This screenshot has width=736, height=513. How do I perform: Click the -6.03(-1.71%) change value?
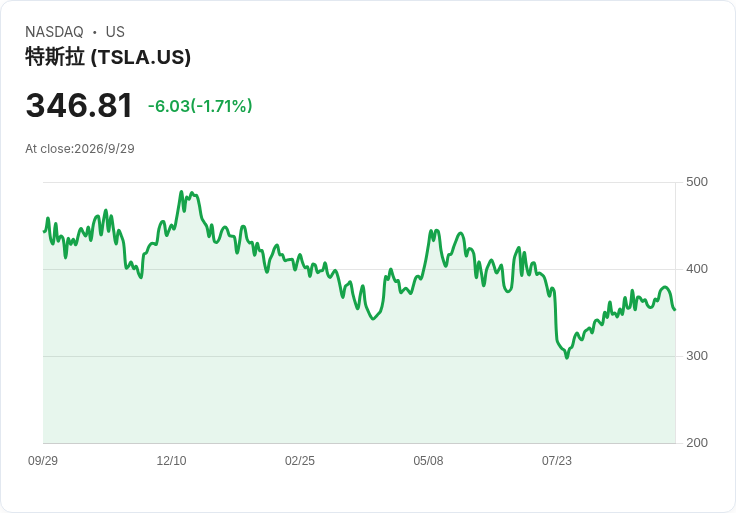[200, 106]
